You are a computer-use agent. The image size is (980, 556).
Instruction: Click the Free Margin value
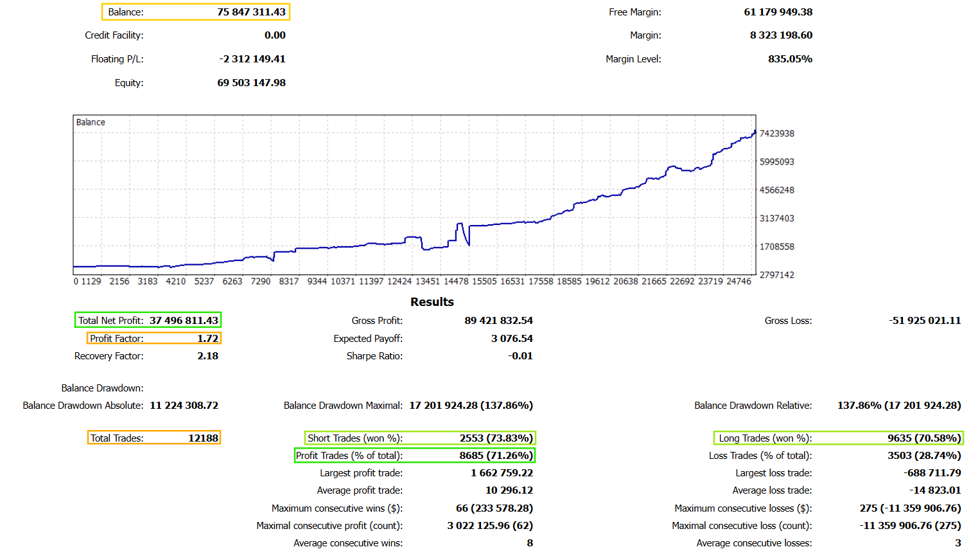click(x=778, y=12)
